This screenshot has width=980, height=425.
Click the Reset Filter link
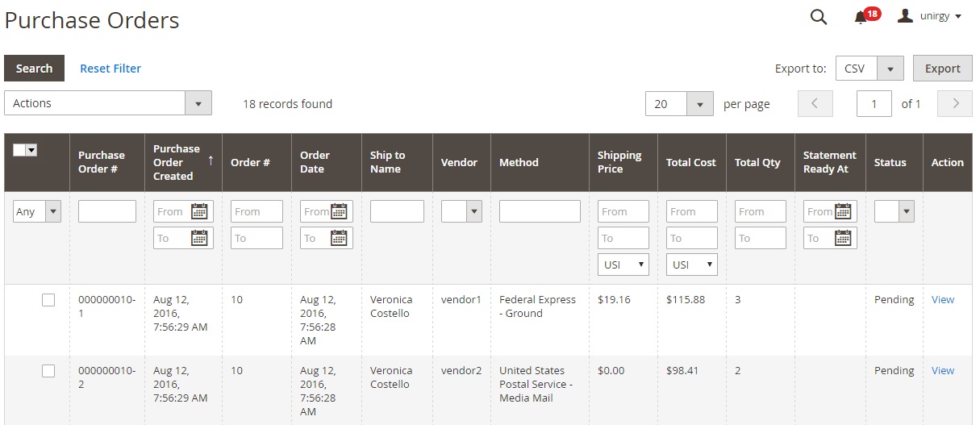[111, 69]
